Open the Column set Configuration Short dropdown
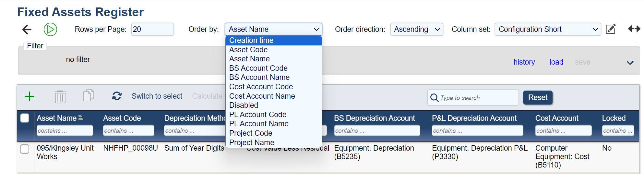The height and width of the screenshot is (174, 644). (547, 30)
